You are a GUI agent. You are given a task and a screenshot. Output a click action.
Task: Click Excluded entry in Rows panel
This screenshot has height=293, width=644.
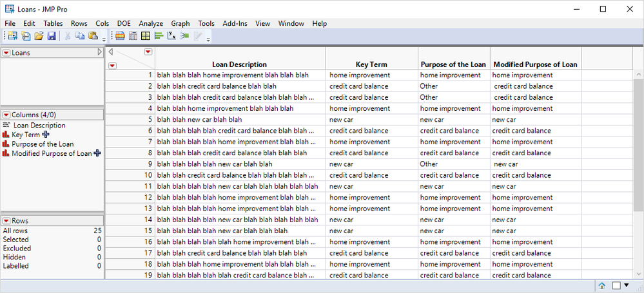52,249
